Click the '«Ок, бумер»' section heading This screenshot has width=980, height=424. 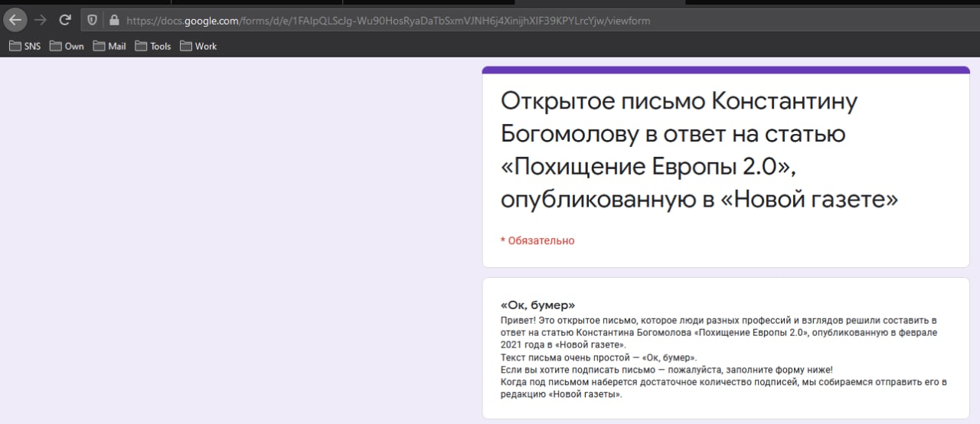coord(537,305)
